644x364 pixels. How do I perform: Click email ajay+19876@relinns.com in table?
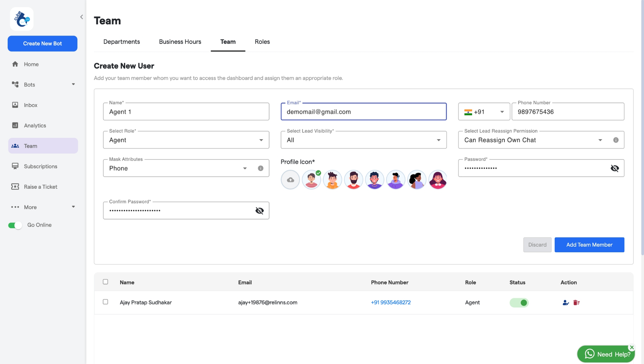(268, 303)
